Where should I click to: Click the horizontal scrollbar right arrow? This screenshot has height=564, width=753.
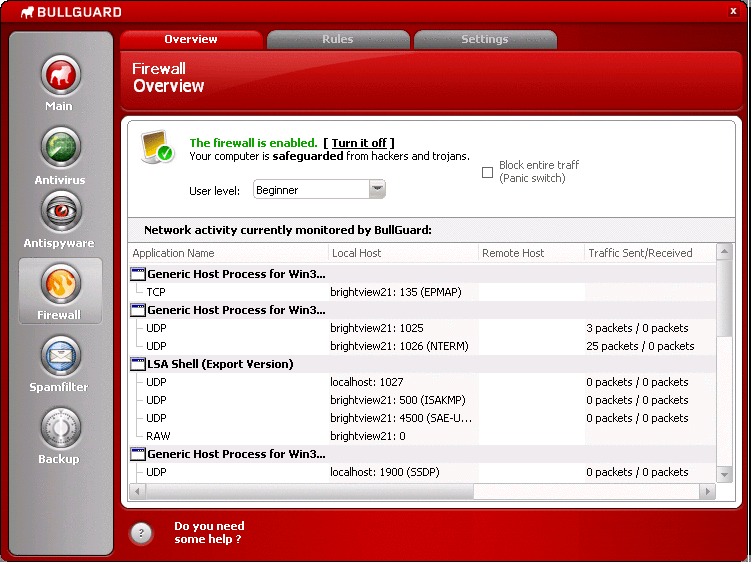click(707, 491)
